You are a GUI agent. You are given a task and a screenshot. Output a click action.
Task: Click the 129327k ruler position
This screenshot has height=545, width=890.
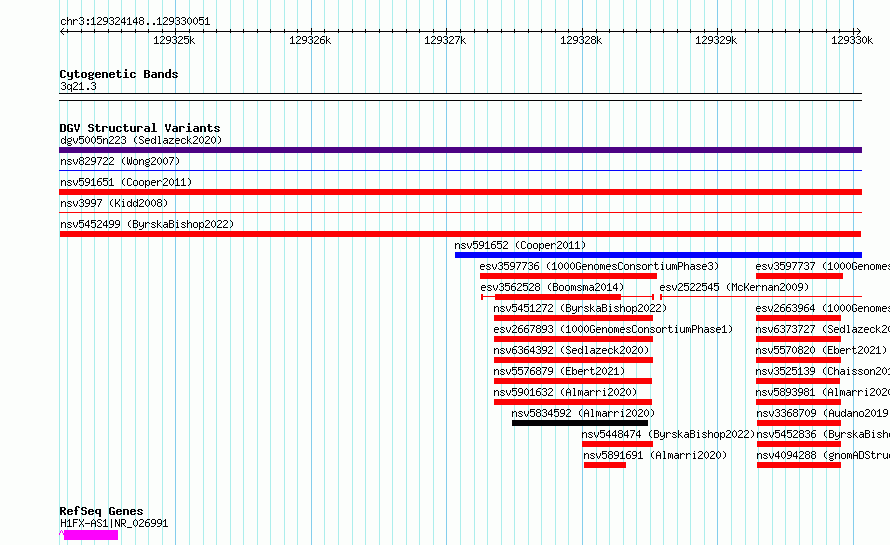[x=445, y=40]
